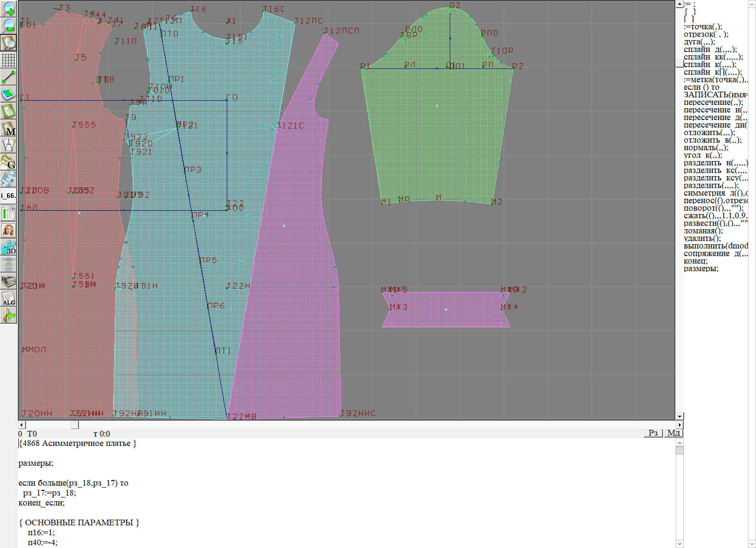Viewport: 756px width, 548px height.
Task: Click the 'размеры;' line in code editor
Action: 36,463
